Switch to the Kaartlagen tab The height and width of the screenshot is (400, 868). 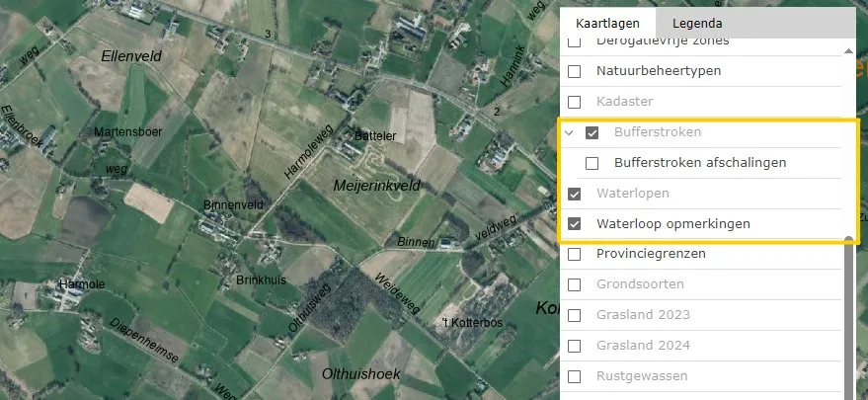tap(607, 24)
